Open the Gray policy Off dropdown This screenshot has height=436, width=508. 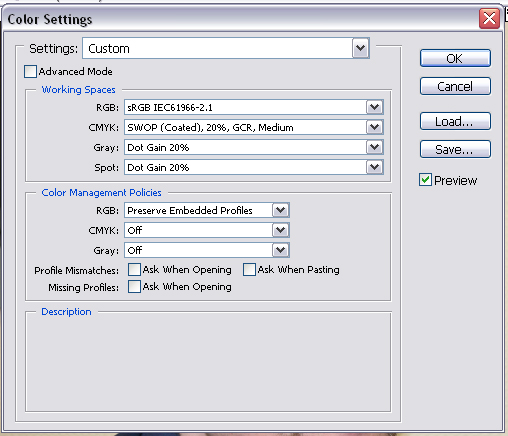coord(207,250)
